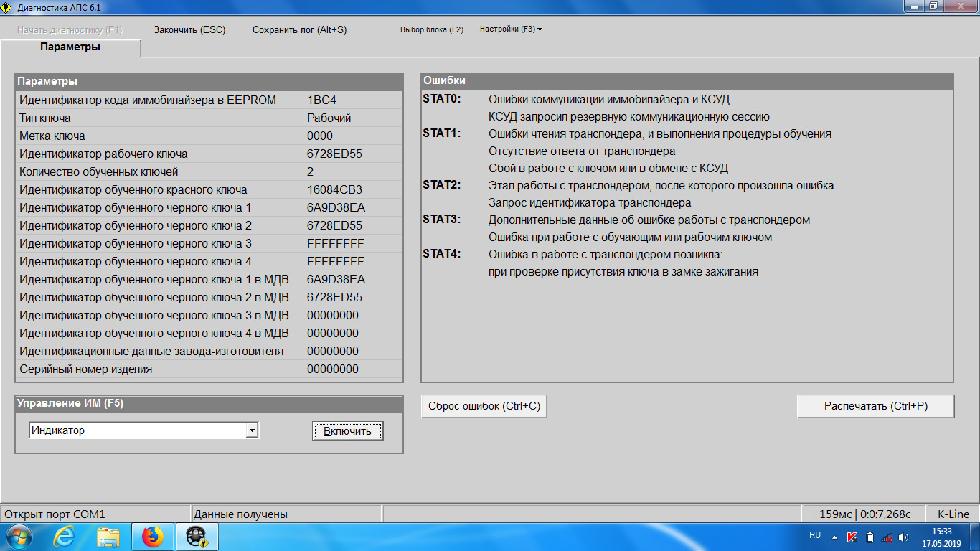Viewport: 980px width, 551px height.
Task: Click the Открыт порт COM1 status entry
Action: point(95,514)
